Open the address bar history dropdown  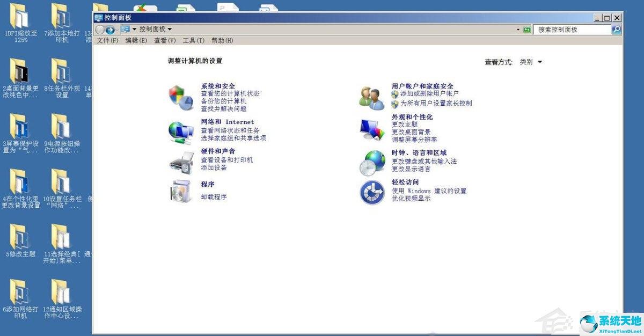coord(518,30)
